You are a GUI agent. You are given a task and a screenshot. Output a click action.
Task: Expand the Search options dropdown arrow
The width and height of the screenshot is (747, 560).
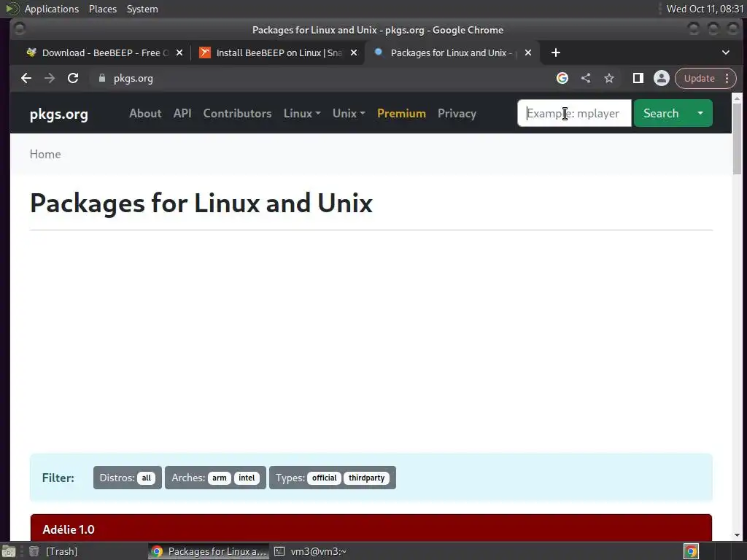700,113
